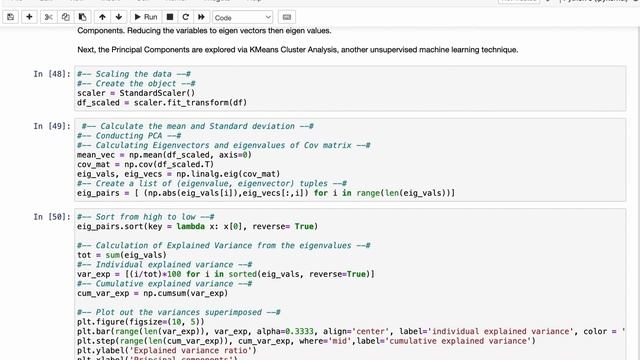Screen dimensions: 640x360
Task: Click the 'plt.bar(range(len(var_exp))' line
Action: 351,331
